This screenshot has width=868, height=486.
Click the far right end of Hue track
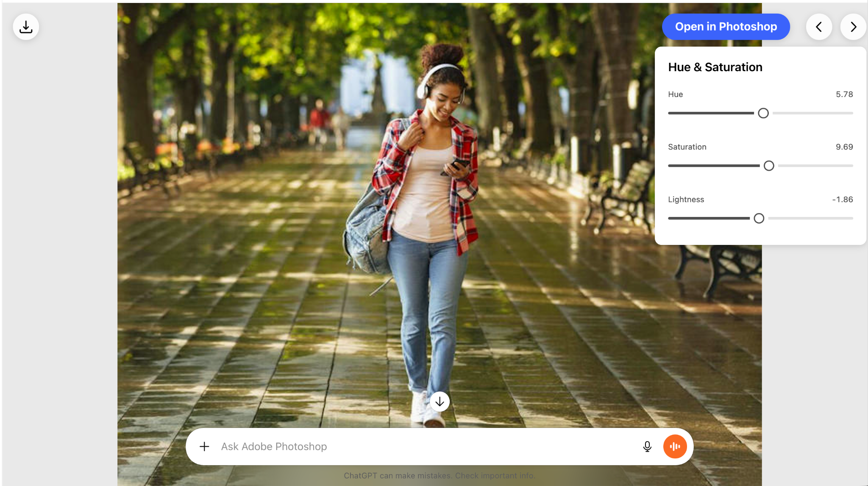tap(851, 113)
